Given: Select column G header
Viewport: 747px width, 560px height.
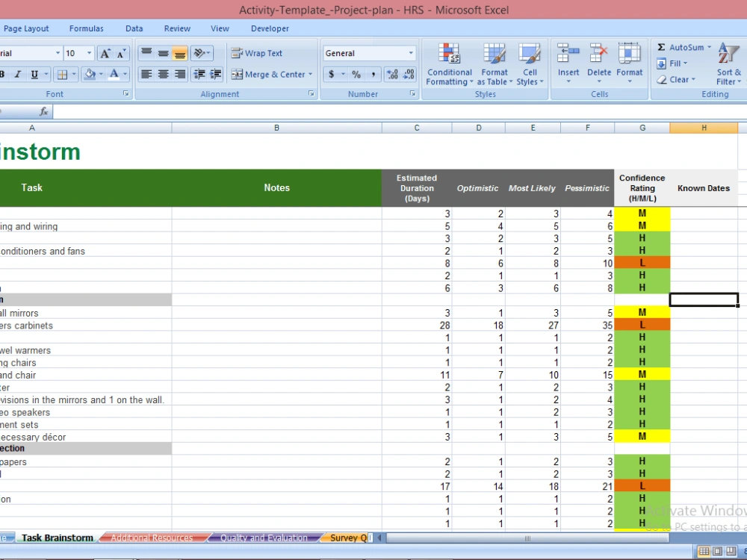Looking at the screenshot, I should [642, 128].
